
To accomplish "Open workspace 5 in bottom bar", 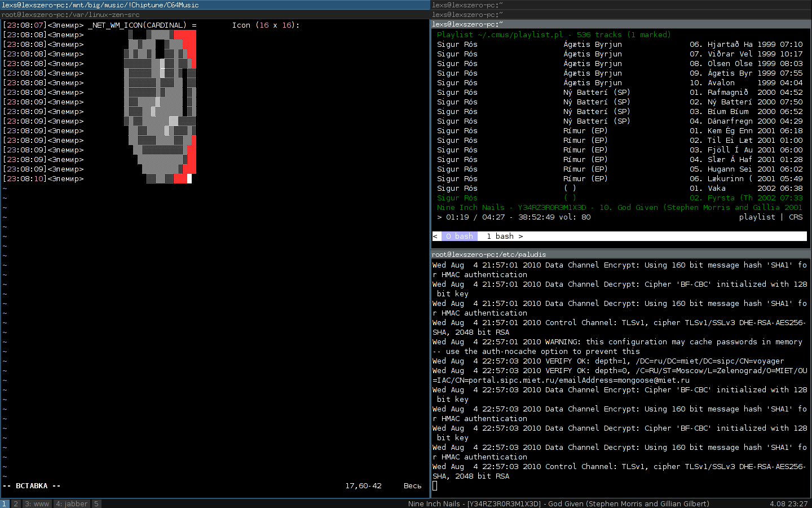I will (x=96, y=503).
